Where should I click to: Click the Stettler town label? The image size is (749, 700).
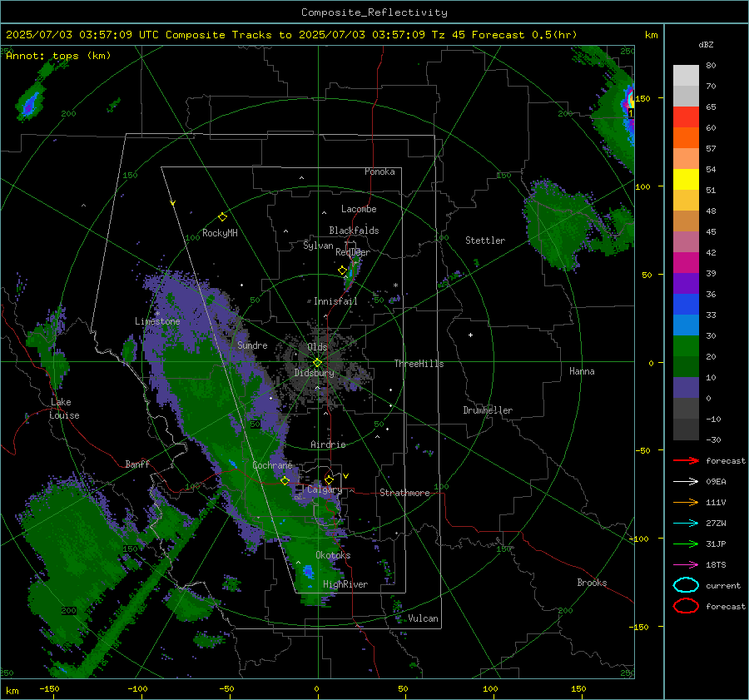[x=485, y=241]
